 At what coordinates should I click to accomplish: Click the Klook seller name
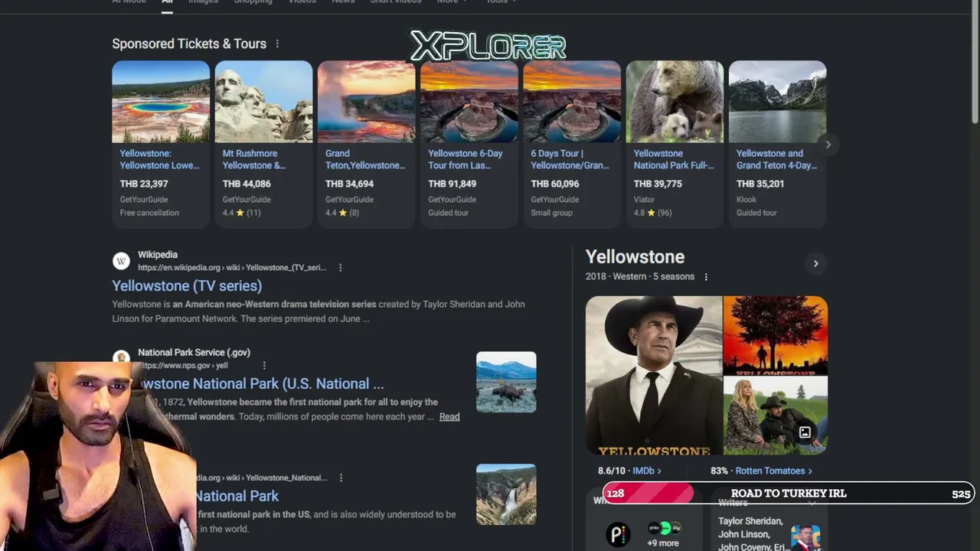tap(746, 200)
